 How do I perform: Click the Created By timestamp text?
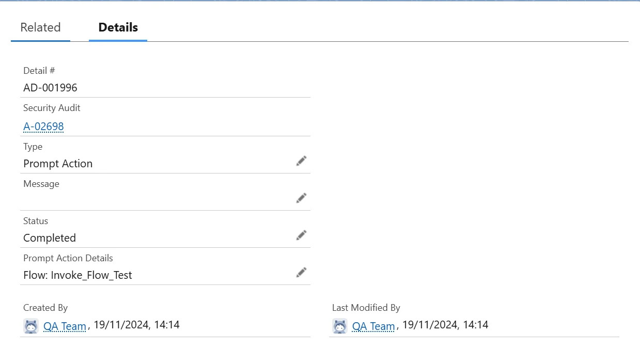click(136, 325)
